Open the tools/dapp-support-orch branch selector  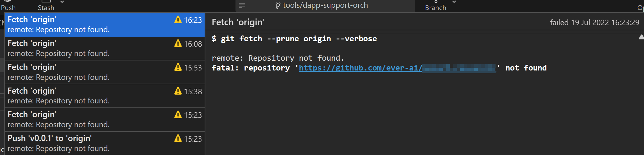325,6
